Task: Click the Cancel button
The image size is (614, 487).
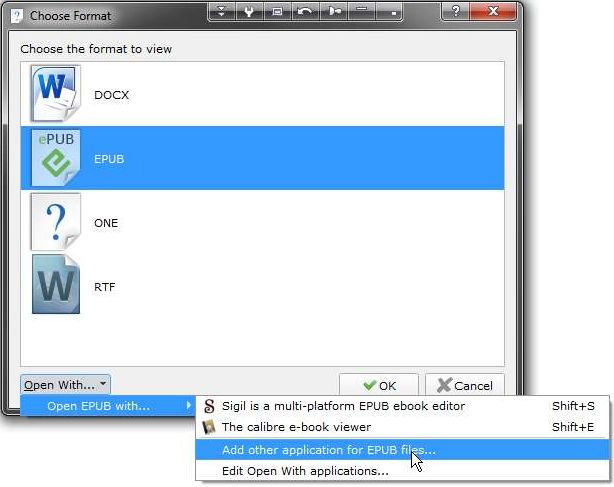Action: [x=465, y=386]
